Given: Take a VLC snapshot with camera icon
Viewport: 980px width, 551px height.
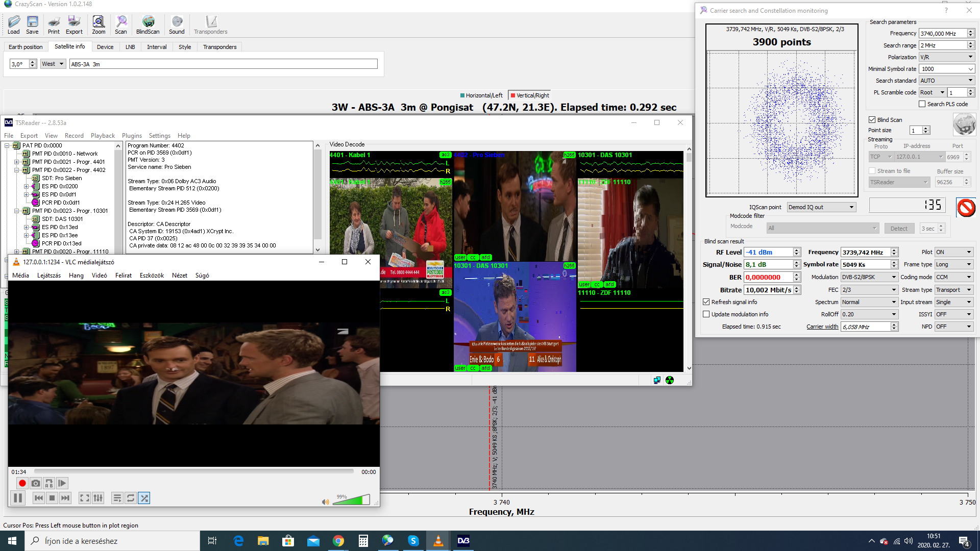Looking at the screenshot, I should (35, 483).
